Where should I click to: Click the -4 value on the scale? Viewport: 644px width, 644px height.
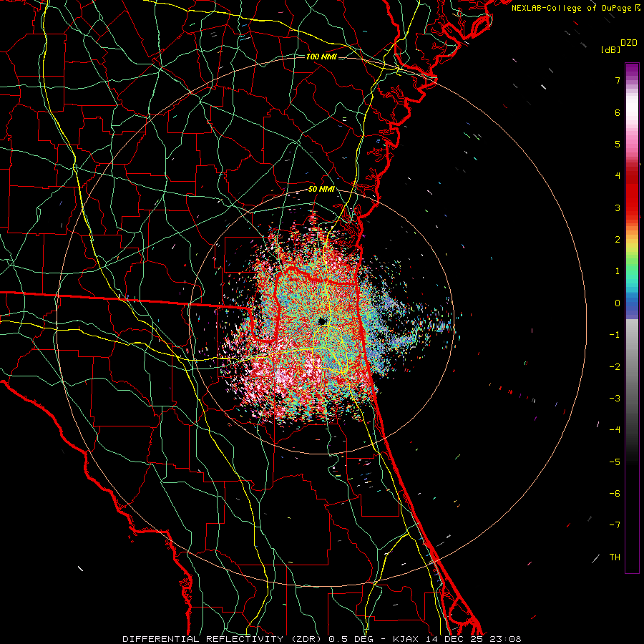click(615, 429)
